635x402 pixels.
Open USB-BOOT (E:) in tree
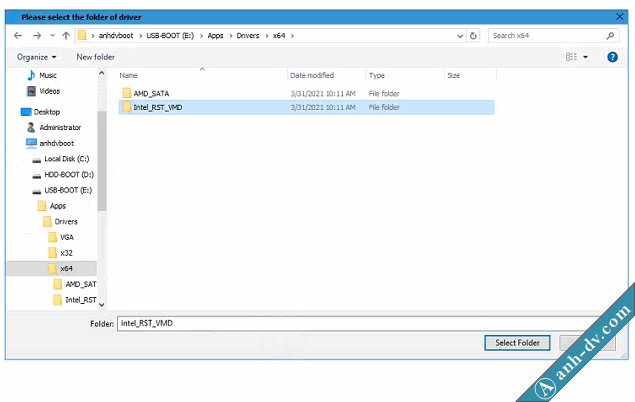point(68,190)
